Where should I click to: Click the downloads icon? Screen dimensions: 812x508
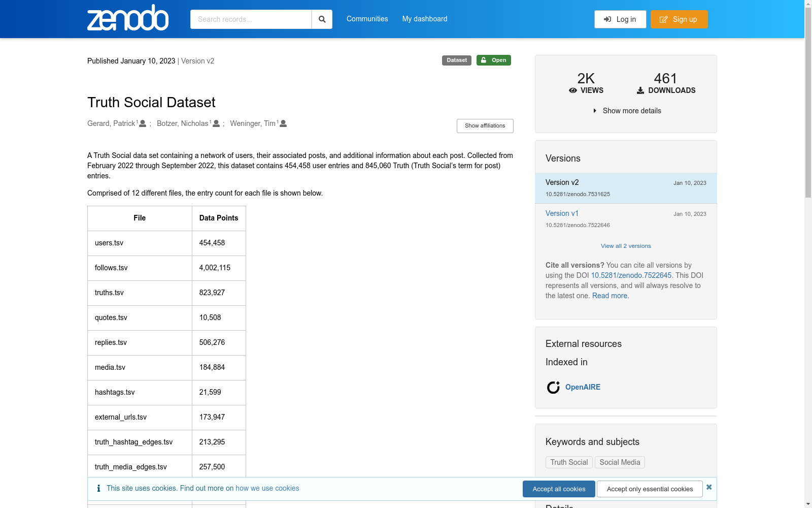click(x=640, y=90)
